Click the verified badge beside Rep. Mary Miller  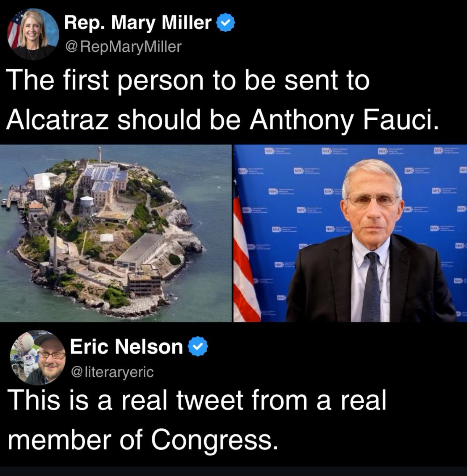tap(225, 24)
